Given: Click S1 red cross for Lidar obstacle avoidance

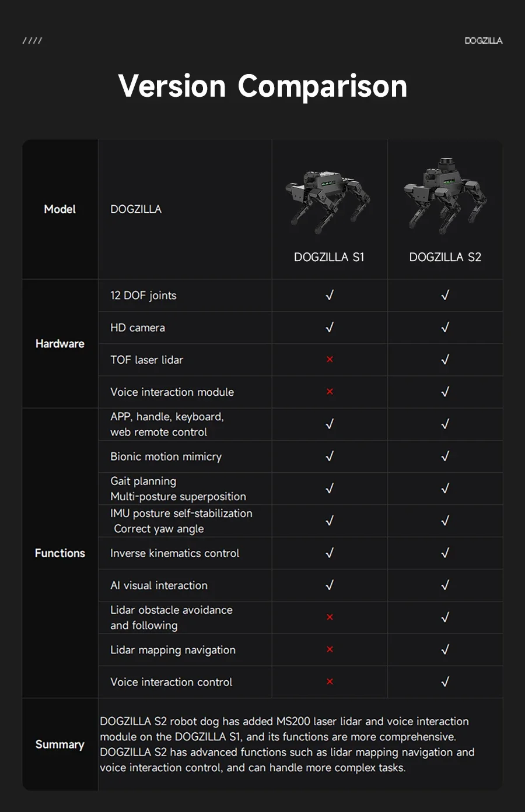Looking at the screenshot, I should [x=330, y=617].
